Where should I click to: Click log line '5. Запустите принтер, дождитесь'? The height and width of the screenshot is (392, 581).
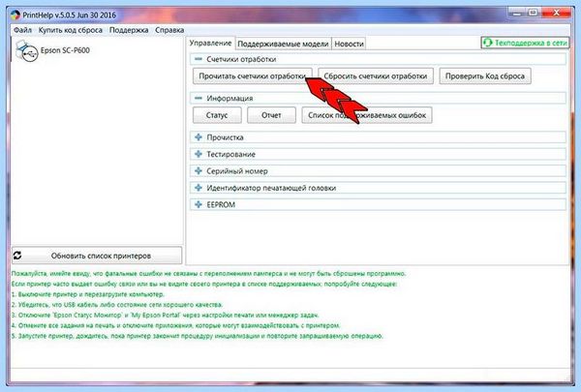pos(198,336)
